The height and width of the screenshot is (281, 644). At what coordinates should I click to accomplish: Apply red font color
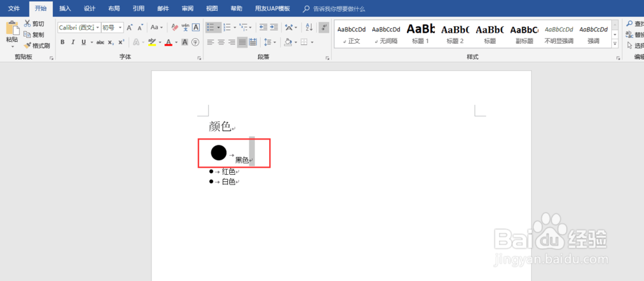(x=168, y=42)
